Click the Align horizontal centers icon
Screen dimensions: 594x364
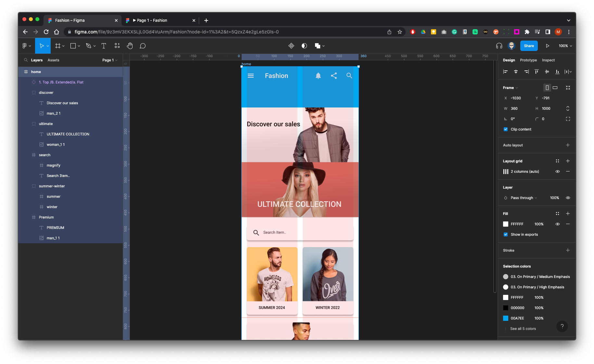(516, 71)
